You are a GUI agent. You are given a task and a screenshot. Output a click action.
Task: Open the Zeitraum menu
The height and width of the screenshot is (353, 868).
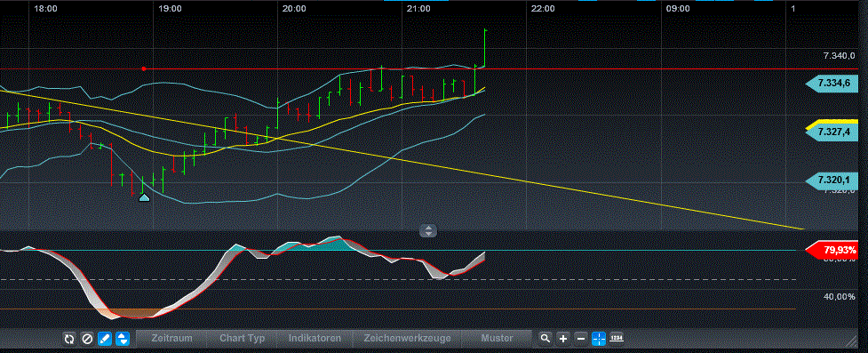(x=171, y=338)
